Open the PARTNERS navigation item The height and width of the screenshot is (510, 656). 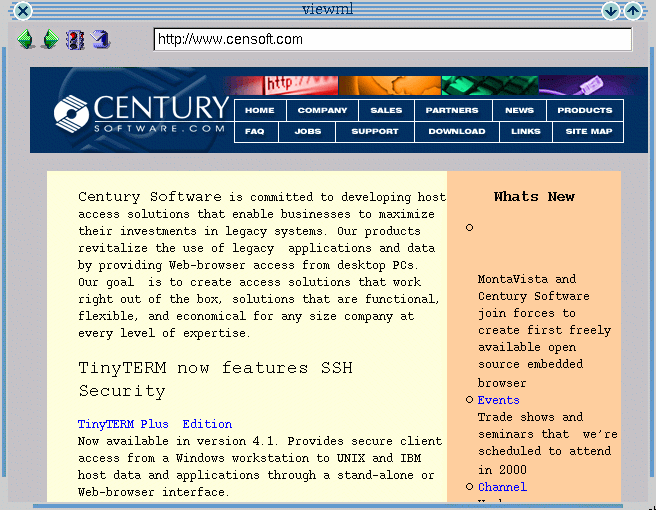click(x=452, y=110)
